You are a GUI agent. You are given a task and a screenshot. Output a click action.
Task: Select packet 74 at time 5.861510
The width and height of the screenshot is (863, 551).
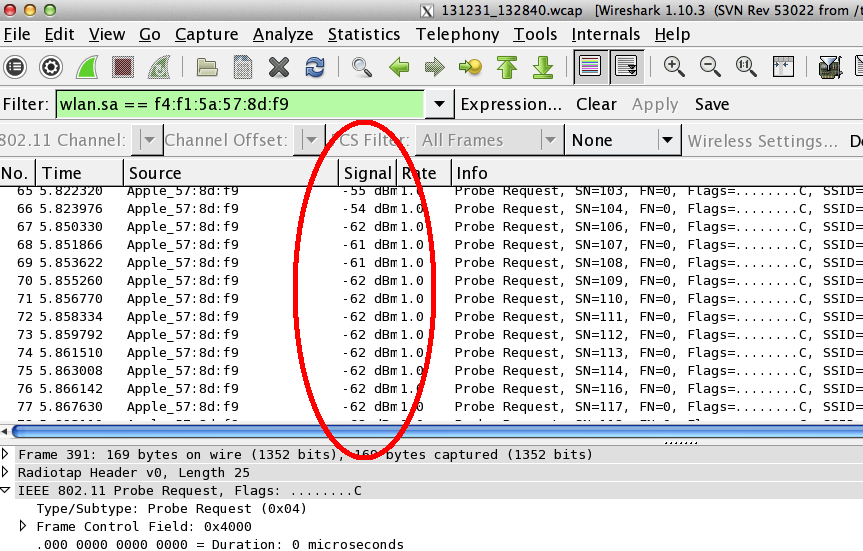pyautogui.click(x=432, y=353)
